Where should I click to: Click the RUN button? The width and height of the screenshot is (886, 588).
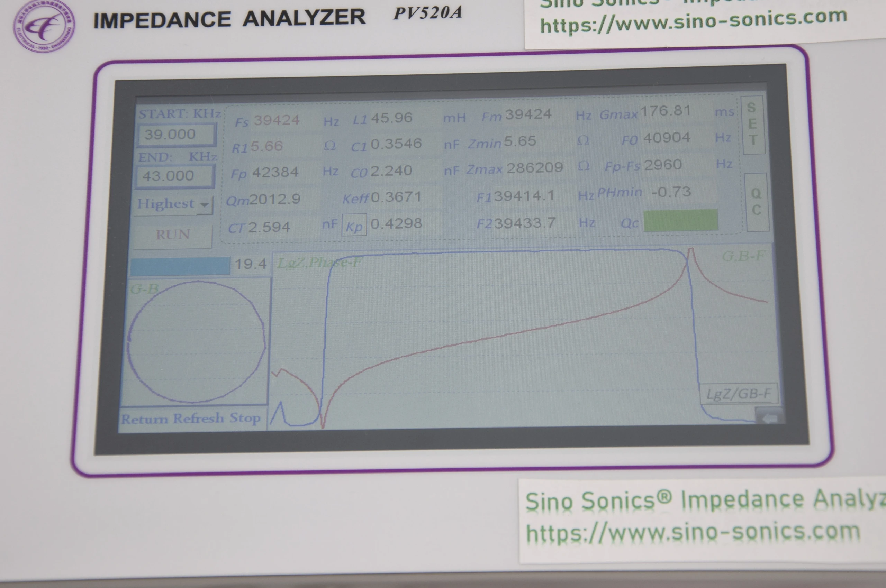pyautogui.click(x=173, y=235)
